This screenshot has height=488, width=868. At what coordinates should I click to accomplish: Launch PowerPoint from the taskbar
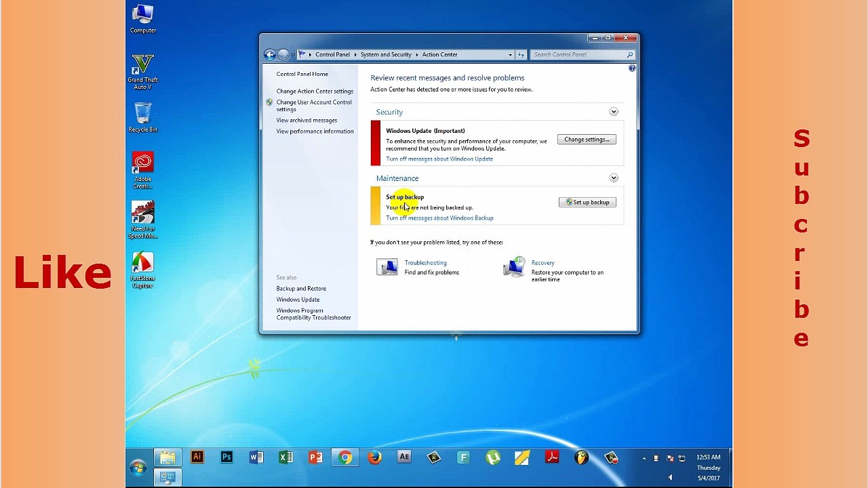[315, 457]
